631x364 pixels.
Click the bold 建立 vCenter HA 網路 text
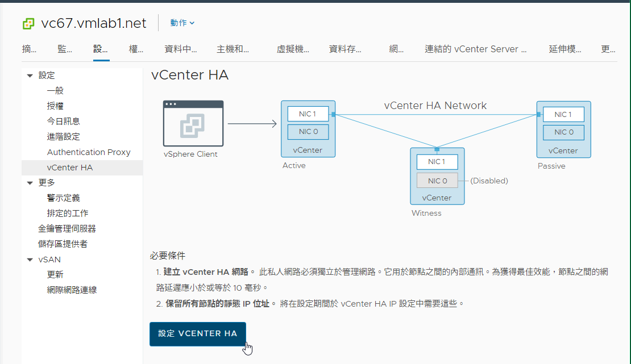pos(206,273)
